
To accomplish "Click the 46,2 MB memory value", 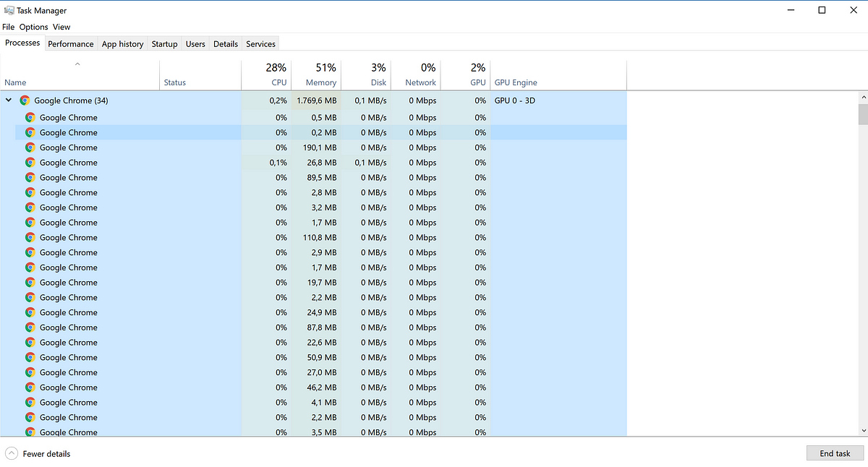I will [x=322, y=387].
